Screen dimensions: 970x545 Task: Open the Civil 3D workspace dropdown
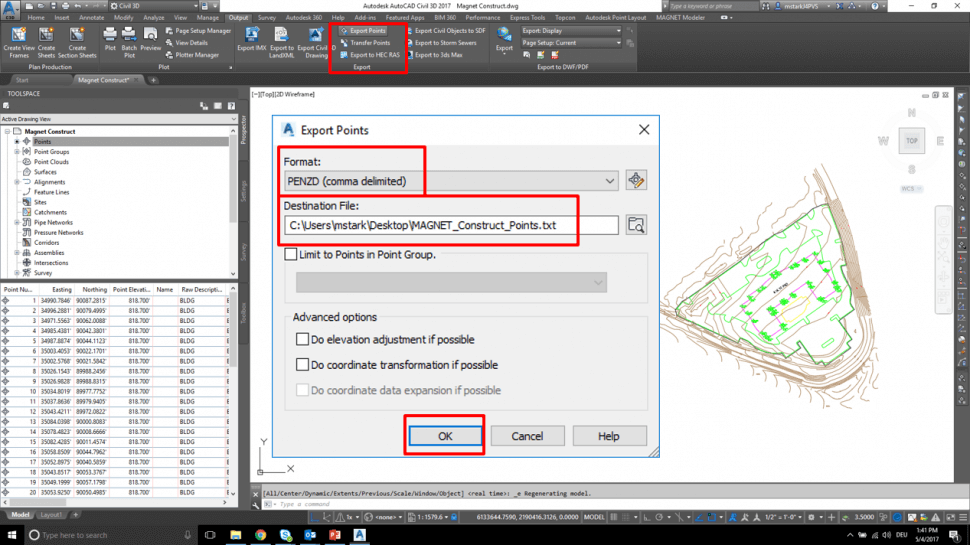tap(154, 6)
